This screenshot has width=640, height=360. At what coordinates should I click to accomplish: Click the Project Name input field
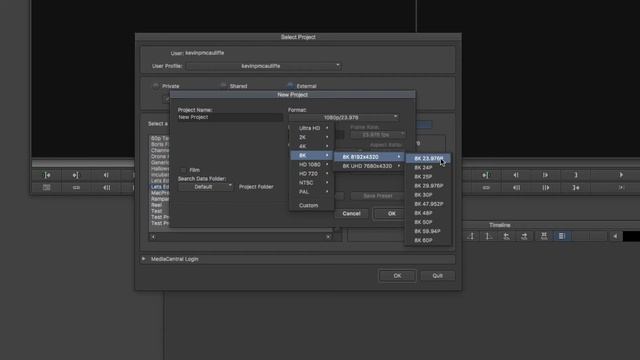(x=230, y=117)
